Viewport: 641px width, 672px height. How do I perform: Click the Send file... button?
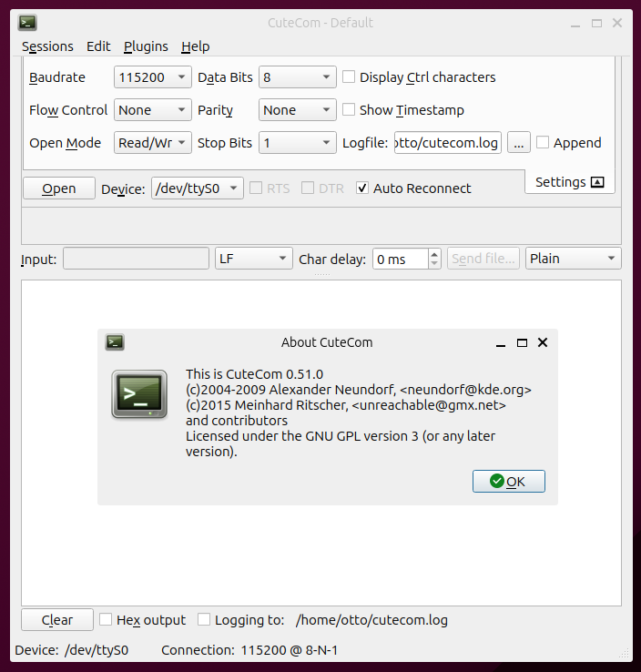pos(483,259)
